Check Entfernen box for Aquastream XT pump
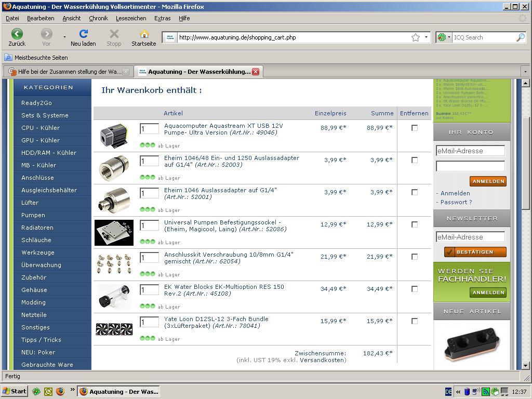Screen dimensions: 532x399 [x=414, y=128]
